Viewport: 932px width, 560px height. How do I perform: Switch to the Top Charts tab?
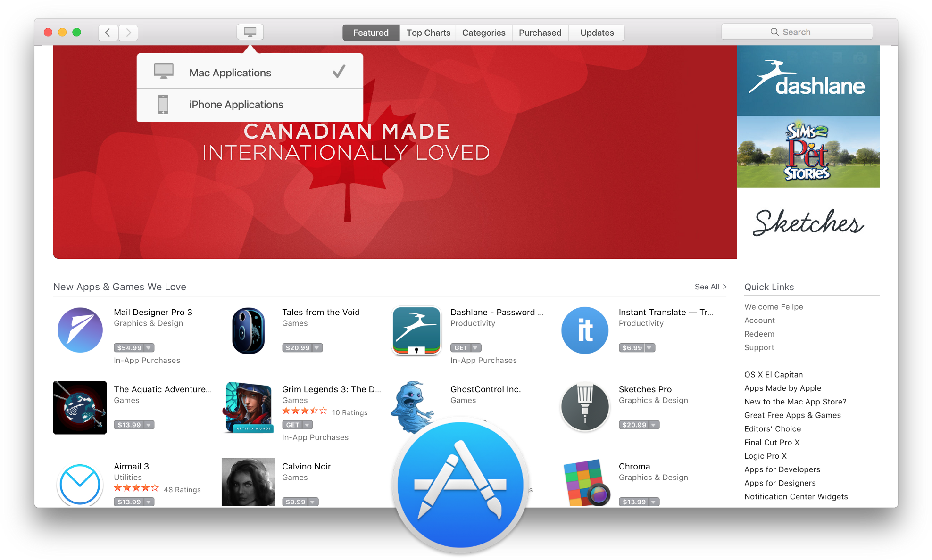[x=428, y=33]
